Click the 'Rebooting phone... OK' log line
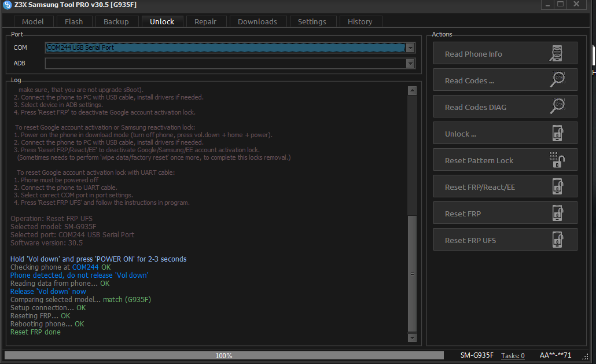The height and width of the screenshot is (364, 596). pos(47,324)
